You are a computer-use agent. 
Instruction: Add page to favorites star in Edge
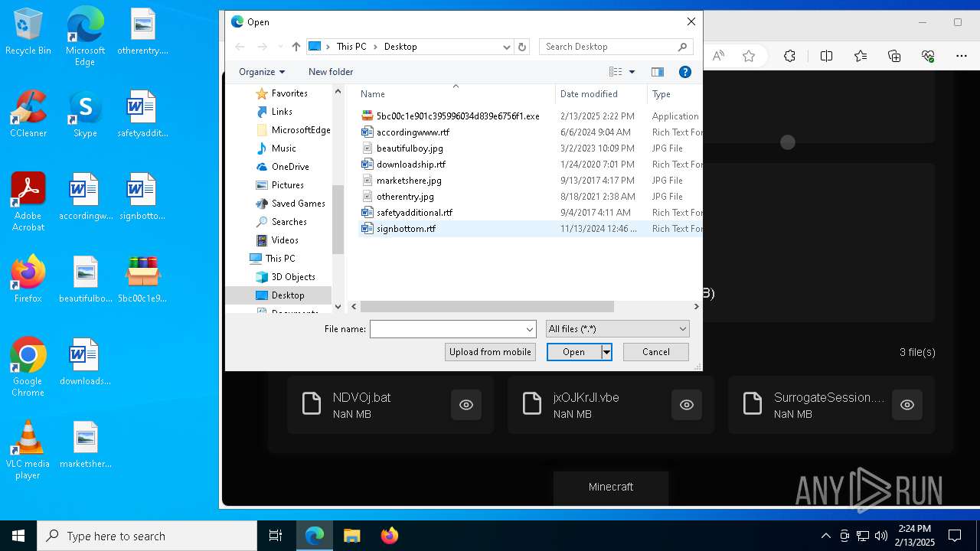click(749, 56)
